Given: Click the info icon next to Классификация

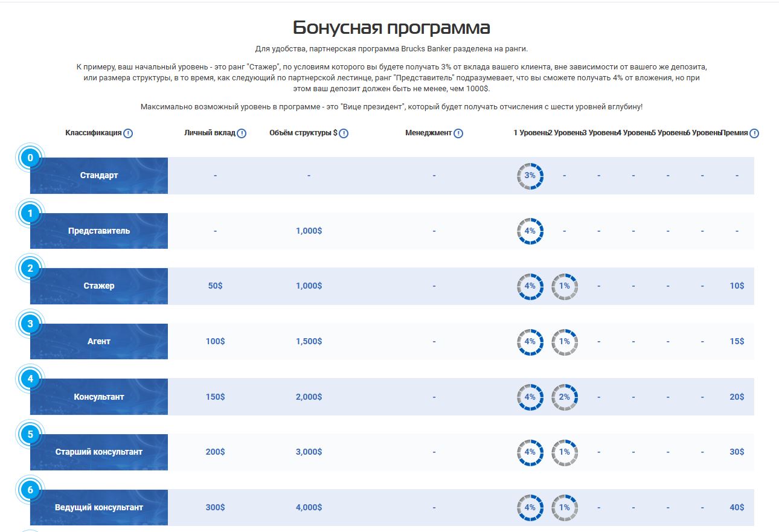Looking at the screenshot, I should (x=128, y=133).
